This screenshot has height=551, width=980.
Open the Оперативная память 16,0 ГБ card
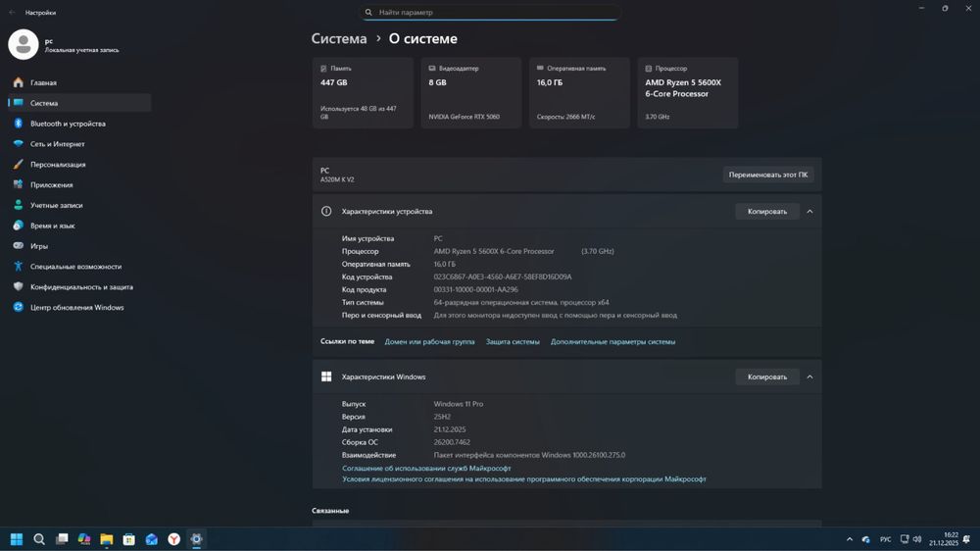pyautogui.click(x=579, y=93)
